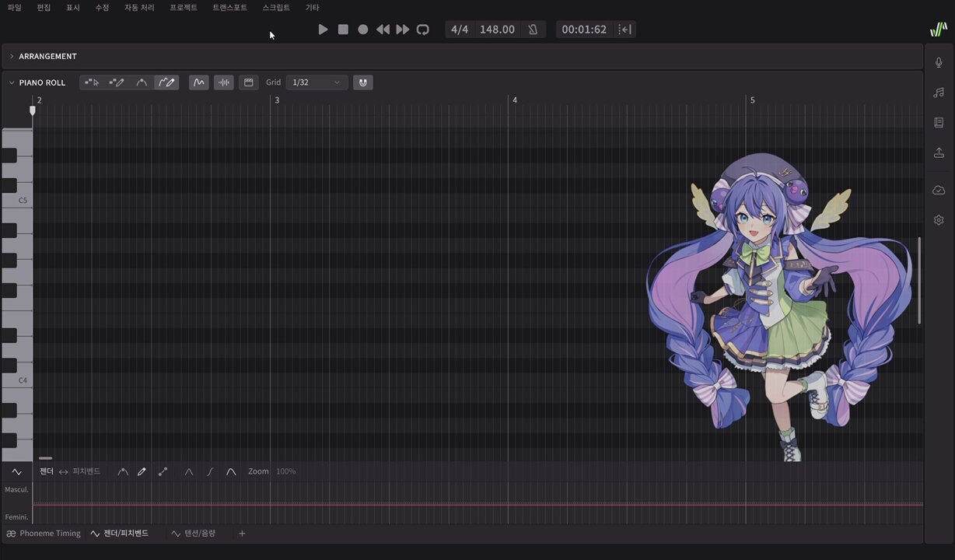Open the music note properties panel
Image resolution: width=955 pixels, height=560 pixels.
coord(939,93)
